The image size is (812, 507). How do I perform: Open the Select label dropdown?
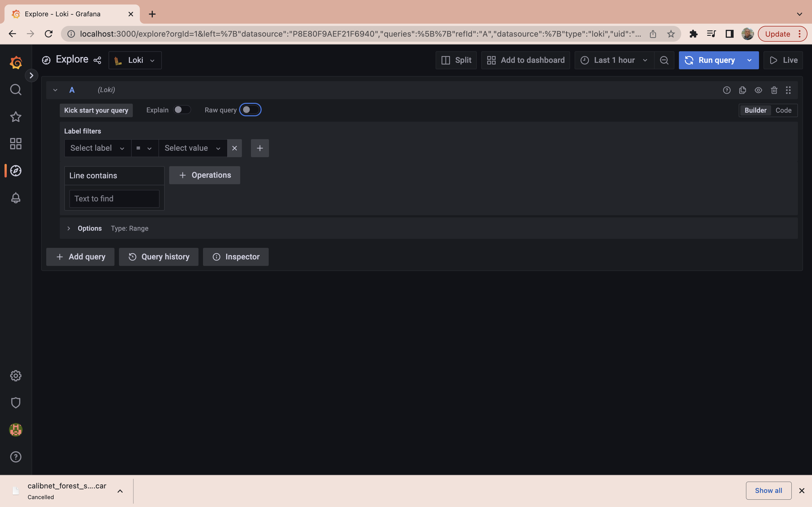tap(97, 148)
